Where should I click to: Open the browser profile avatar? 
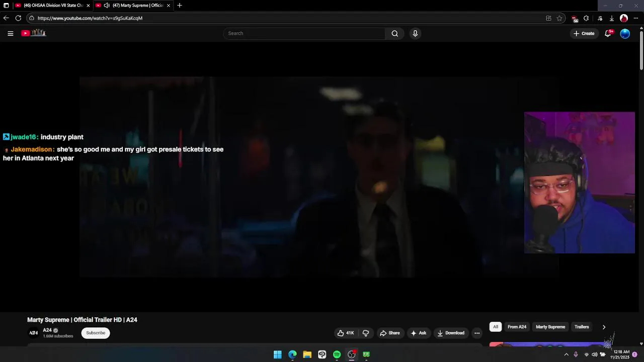coord(624,18)
